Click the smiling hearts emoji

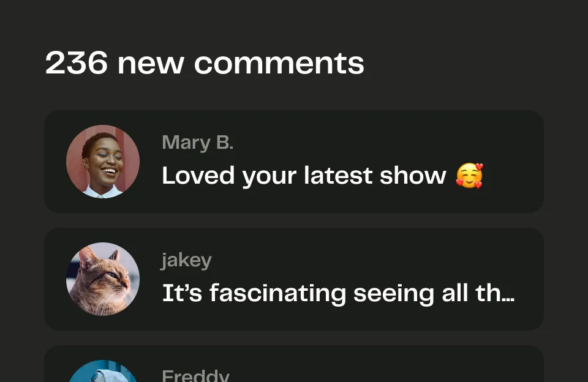tap(469, 176)
